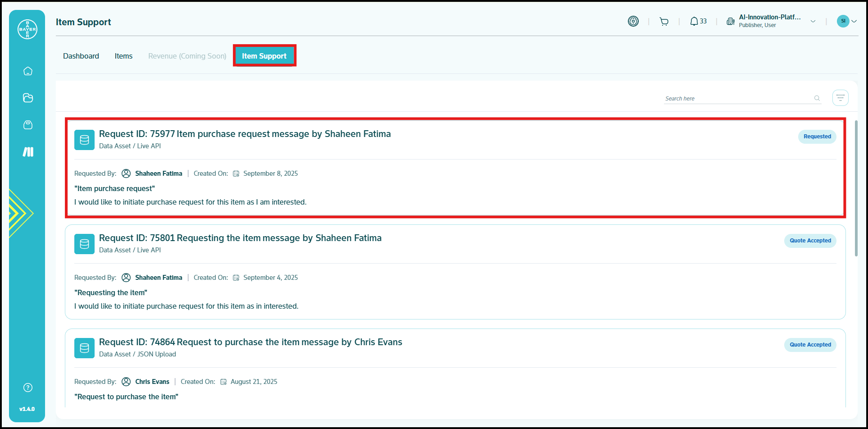The height and width of the screenshot is (429, 868).
Task: Open the shopping cart in header
Action: [664, 21]
